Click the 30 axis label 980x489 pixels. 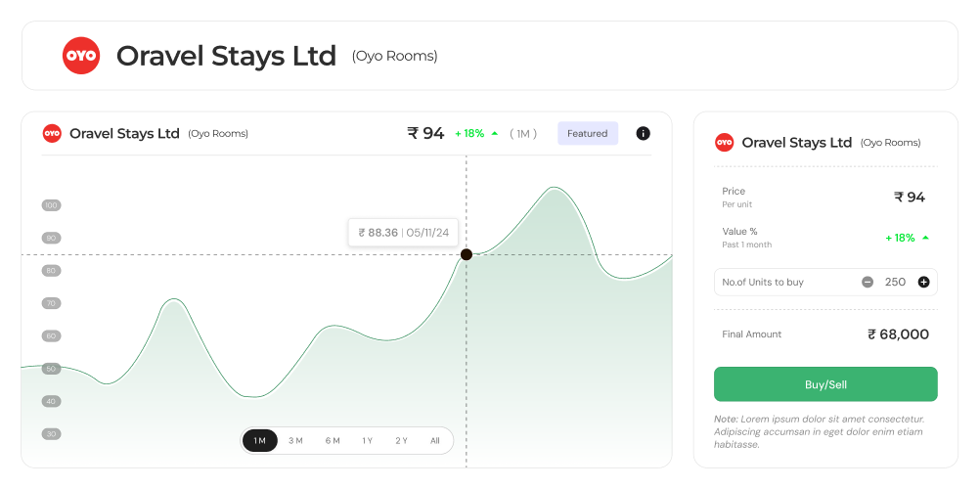click(x=51, y=434)
